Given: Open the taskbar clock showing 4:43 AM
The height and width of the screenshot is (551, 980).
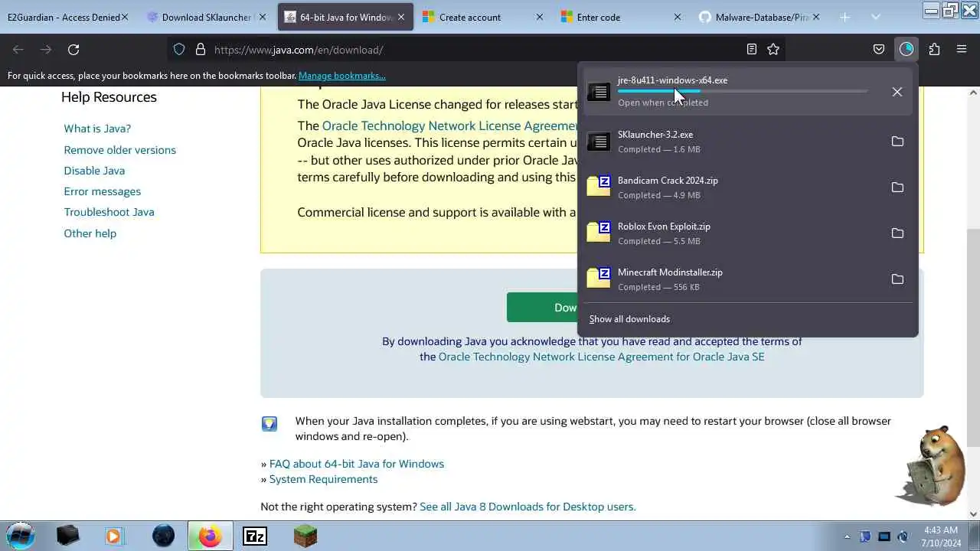Looking at the screenshot, I should tap(939, 536).
